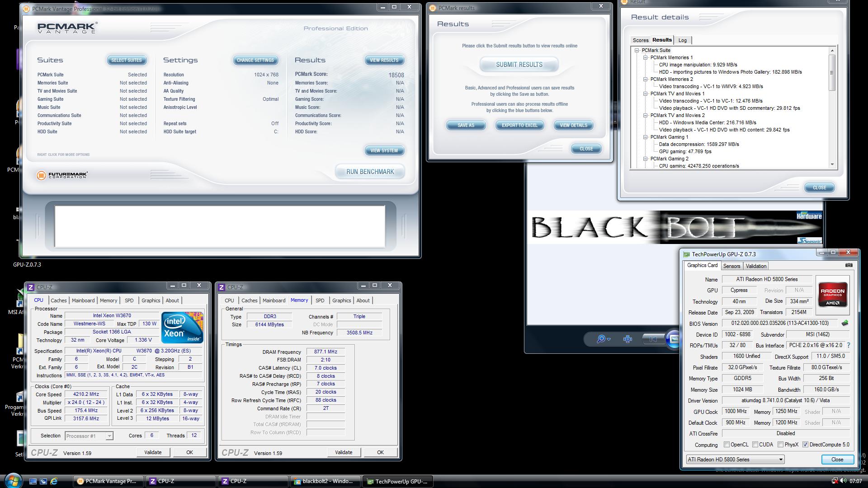This screenshot has height=488, width=868.
Task: Click the BIOS Version field in GPU-Z
Action: 780,323
